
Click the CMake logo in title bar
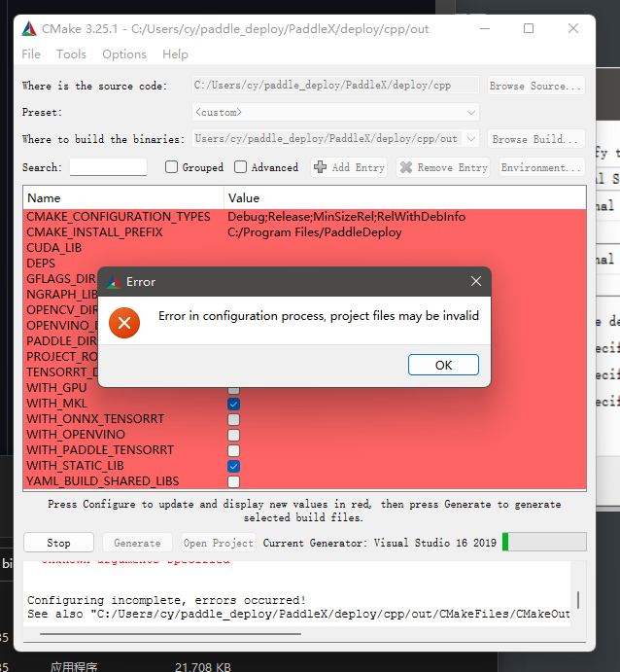point(29,29)
